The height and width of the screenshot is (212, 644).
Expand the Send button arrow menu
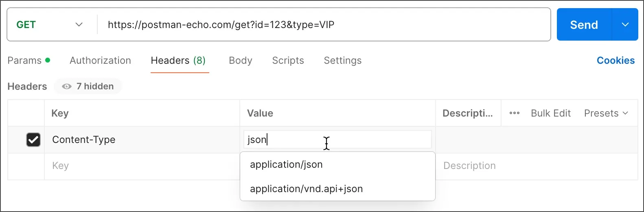(x=625, y=25)
